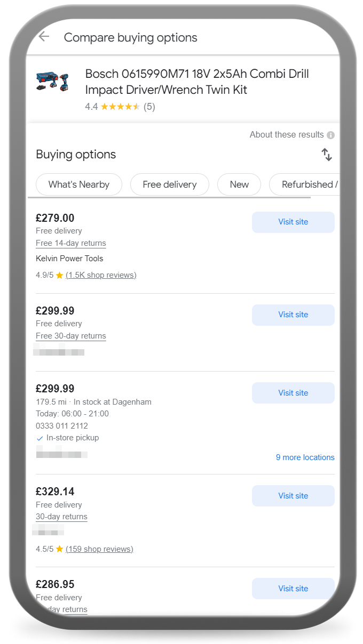Click the Compare buying options header
This screenshot has width=363, height=644.
coord(130,38)
